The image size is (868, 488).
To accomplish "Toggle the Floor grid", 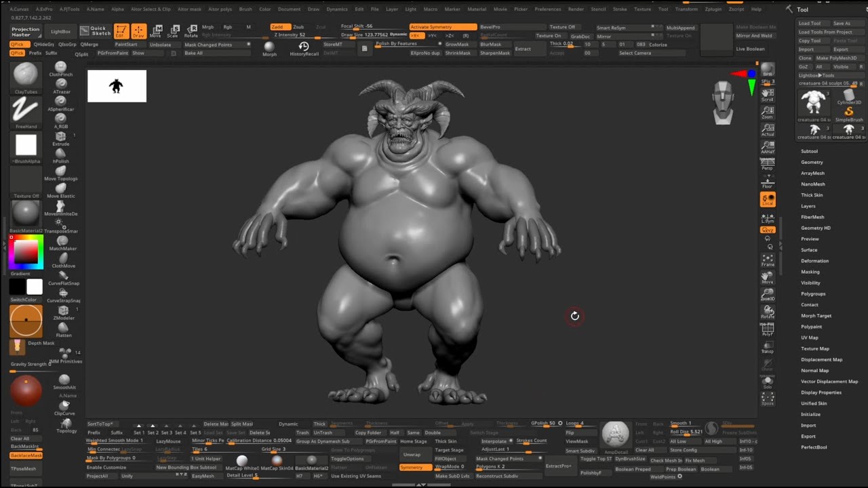I will coord(768,182).
